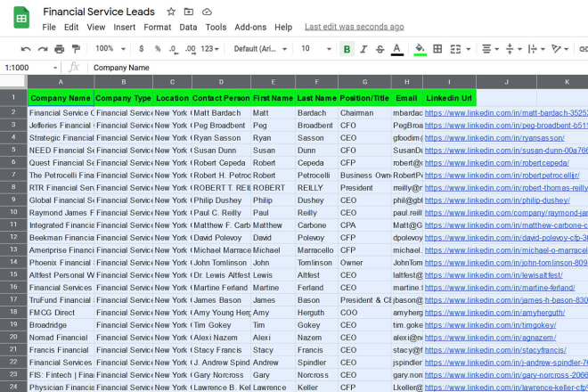Open the File menu
Viewport: 588px width, 392px height.
tap(49, 27)
